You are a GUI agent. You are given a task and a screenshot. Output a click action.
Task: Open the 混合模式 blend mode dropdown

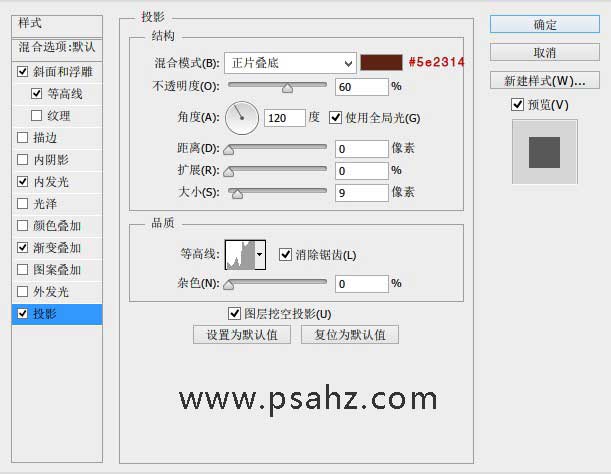click(290, 63)
